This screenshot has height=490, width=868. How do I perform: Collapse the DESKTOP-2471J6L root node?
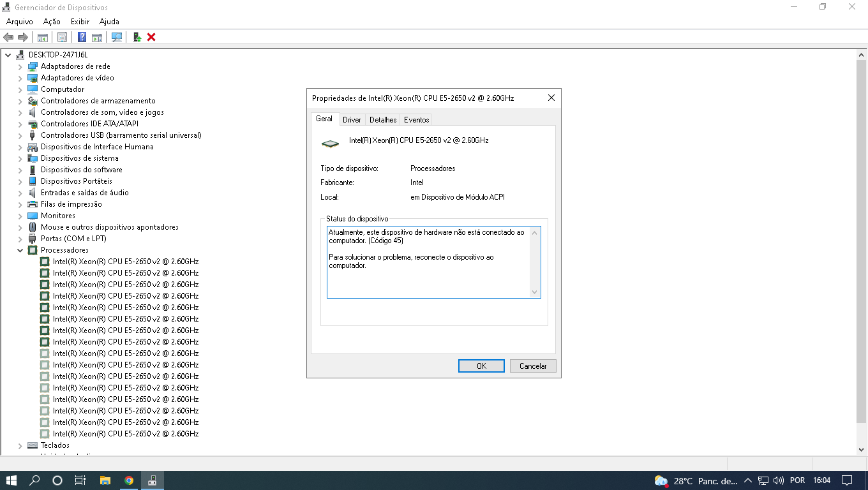tap(8, 55)
